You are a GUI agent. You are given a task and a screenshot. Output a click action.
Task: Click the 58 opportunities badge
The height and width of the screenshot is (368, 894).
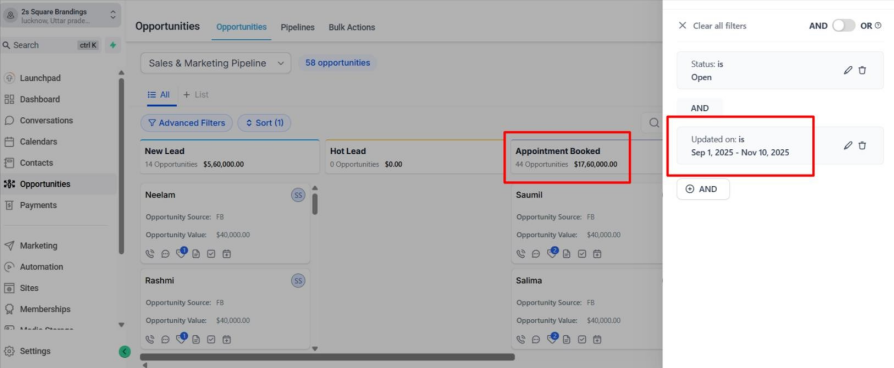pyautogui.click(x=338, y=63)
